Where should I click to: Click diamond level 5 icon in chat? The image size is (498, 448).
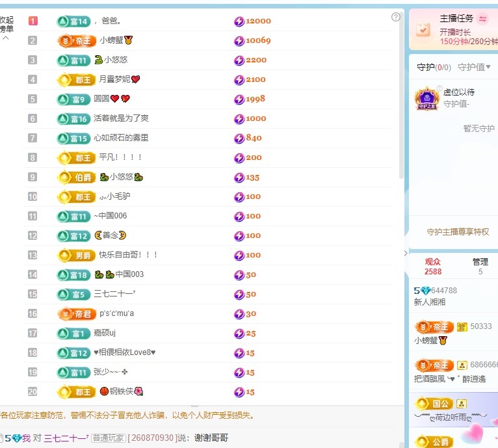click(14, 438)
